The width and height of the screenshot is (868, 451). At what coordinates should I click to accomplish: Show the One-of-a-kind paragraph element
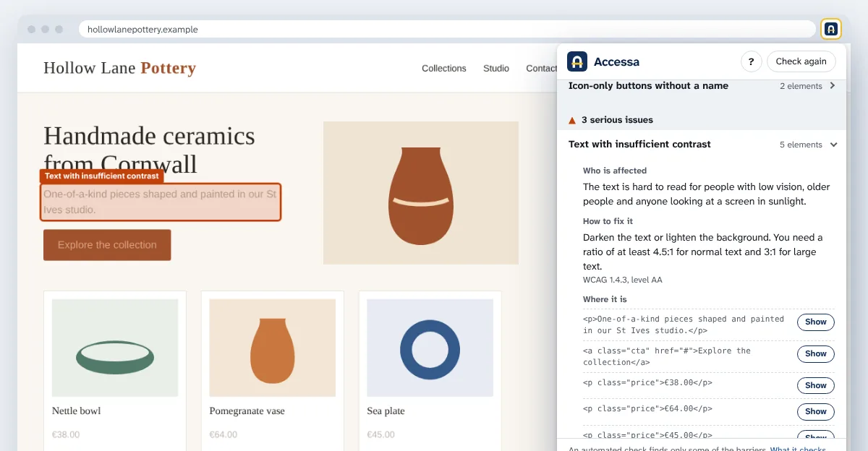[815, 322]
